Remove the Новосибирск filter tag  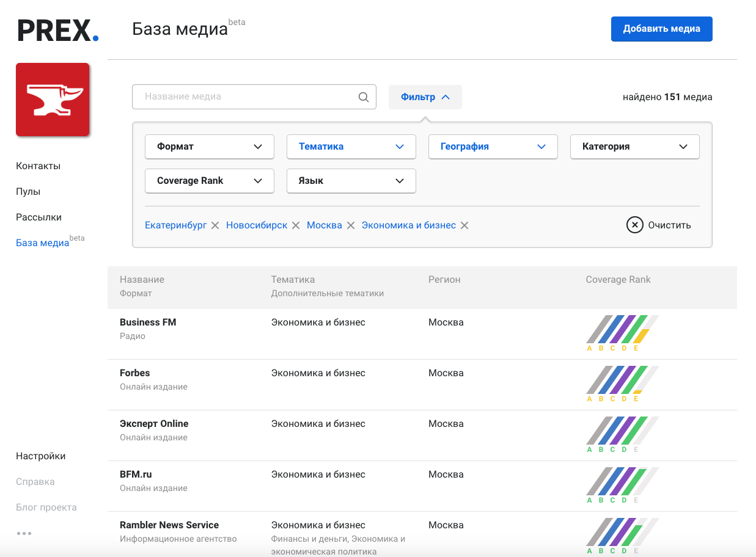(296, 225)
